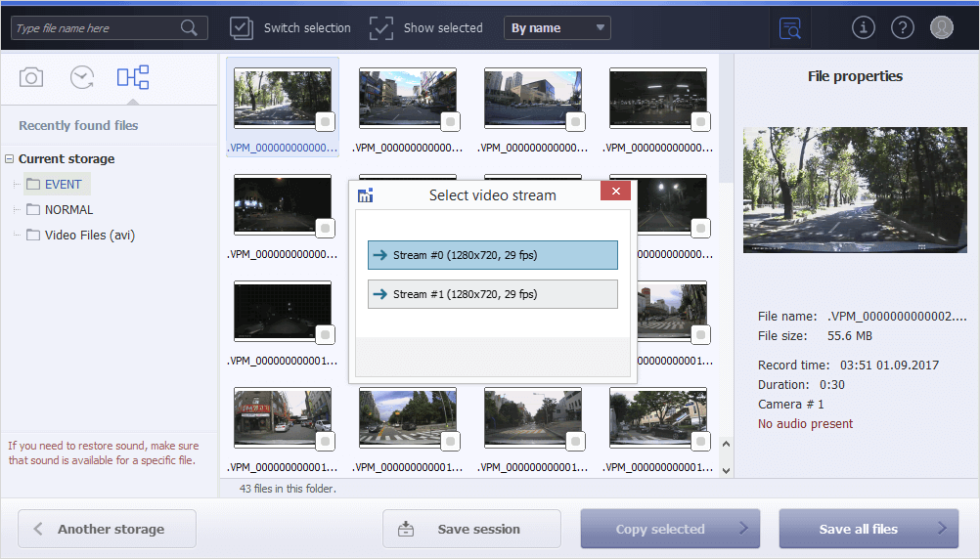Collapse the Current storage tree node
The image size is (980, 559).
10,158
